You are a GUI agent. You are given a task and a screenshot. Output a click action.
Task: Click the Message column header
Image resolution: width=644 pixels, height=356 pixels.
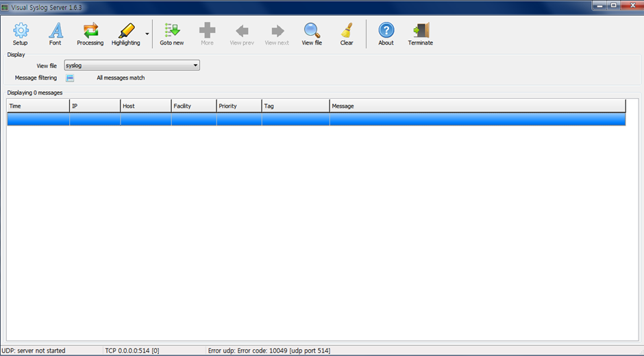coord(478,106)
